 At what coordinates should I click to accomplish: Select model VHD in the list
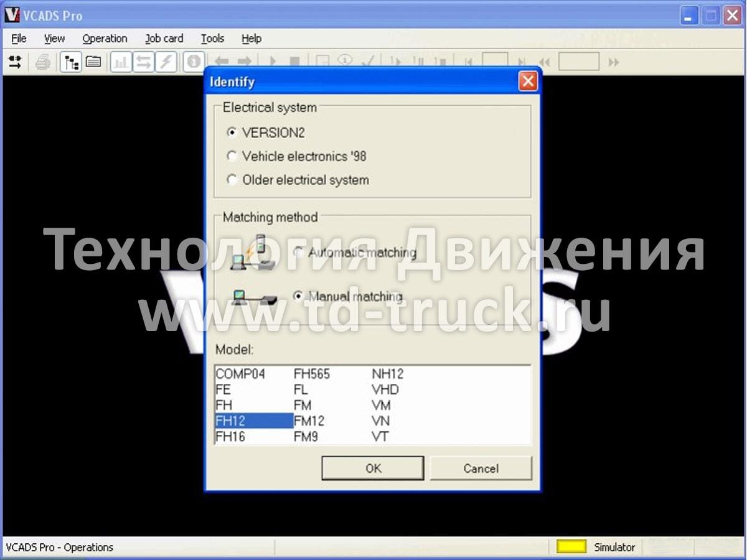click(385, 390)
